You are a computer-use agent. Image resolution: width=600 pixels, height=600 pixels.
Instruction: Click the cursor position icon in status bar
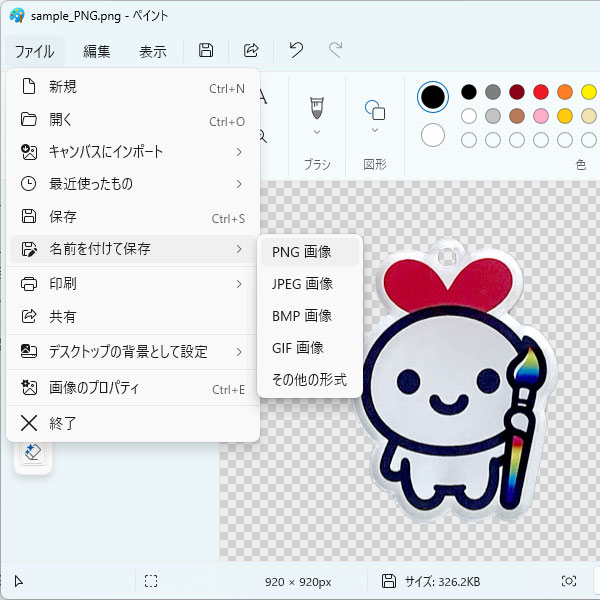tap(18, 581)
